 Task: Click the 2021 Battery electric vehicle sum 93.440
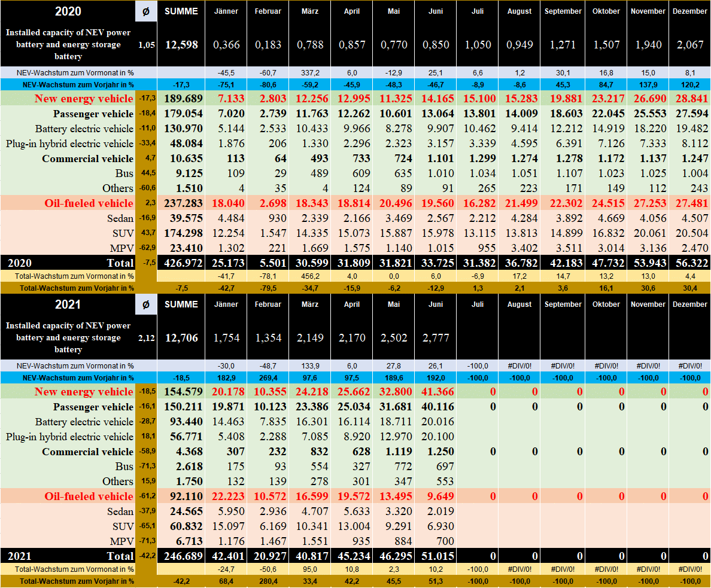tap(181, 422)
